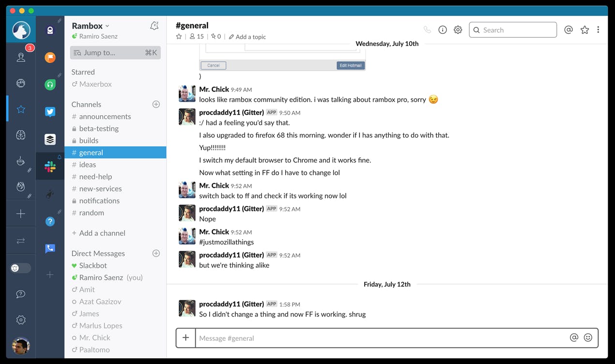Add a new workspace with the large plus
Screen dimensions: 615x364
(21, 213)
